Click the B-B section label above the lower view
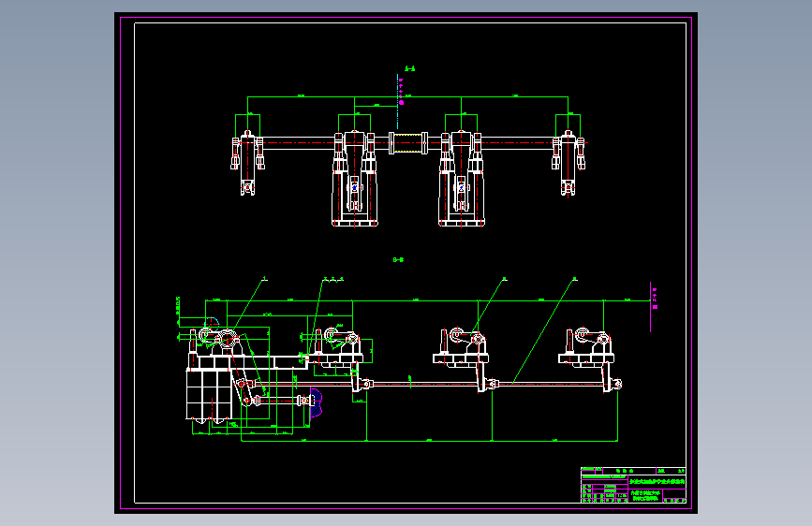Image resolution: width=812 pixels, height=526 pixels. pyautogui.click(x=398, y=260)
